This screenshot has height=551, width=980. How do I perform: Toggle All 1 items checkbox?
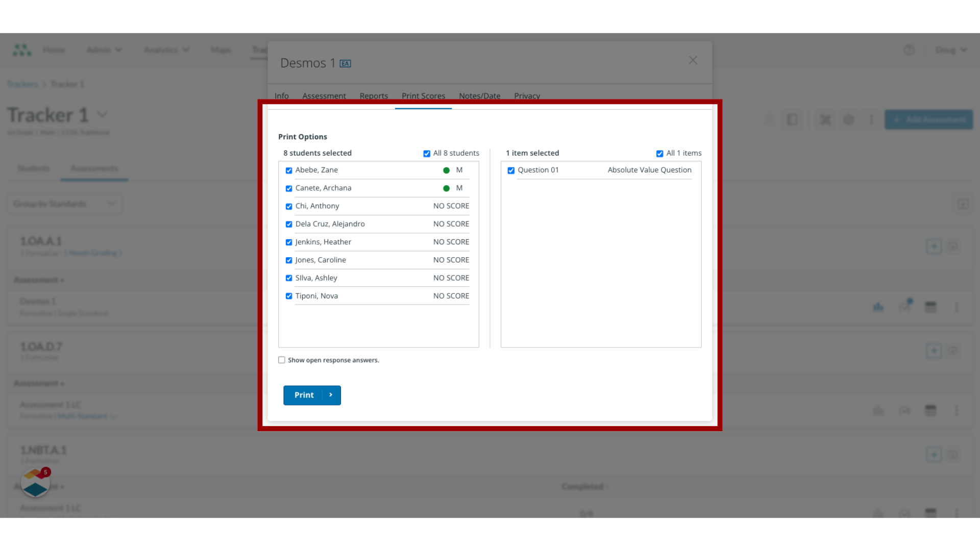659,154
